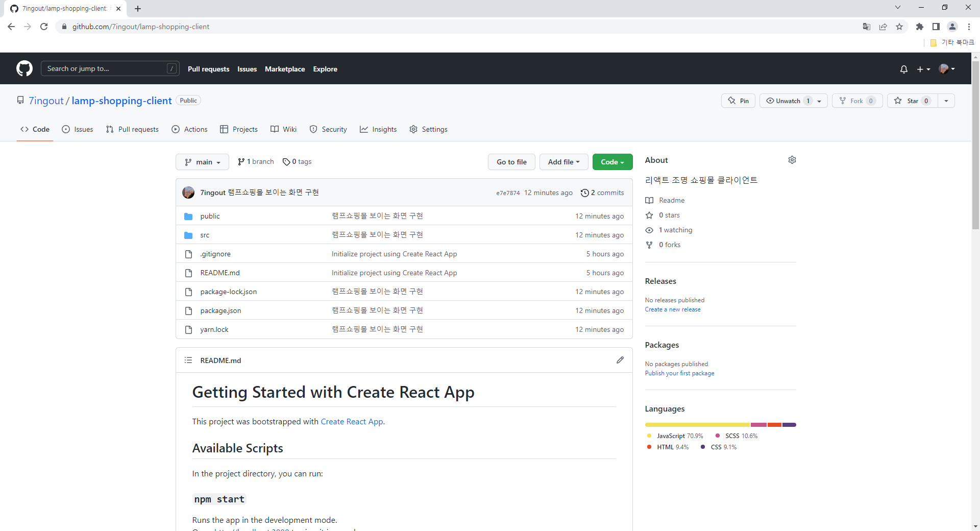980x531 pixels.
Task: Open the README table of contents icon
Action: tap(188, 360)
